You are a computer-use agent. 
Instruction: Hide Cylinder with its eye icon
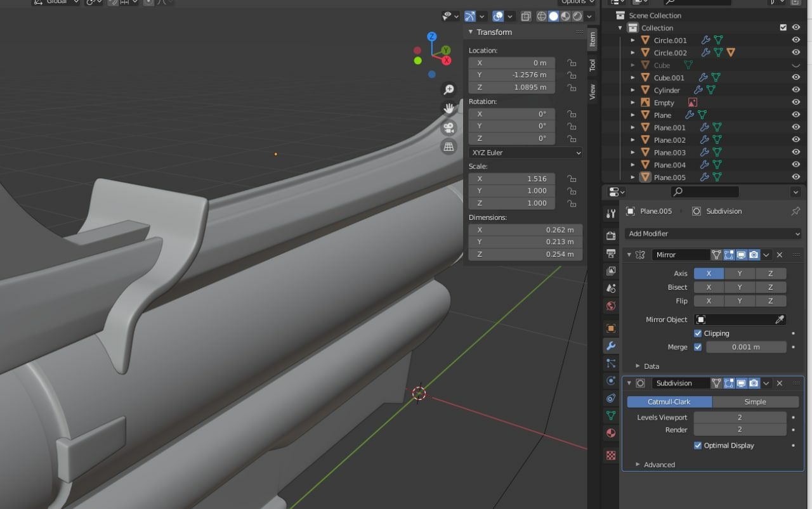tap(796, 90)
